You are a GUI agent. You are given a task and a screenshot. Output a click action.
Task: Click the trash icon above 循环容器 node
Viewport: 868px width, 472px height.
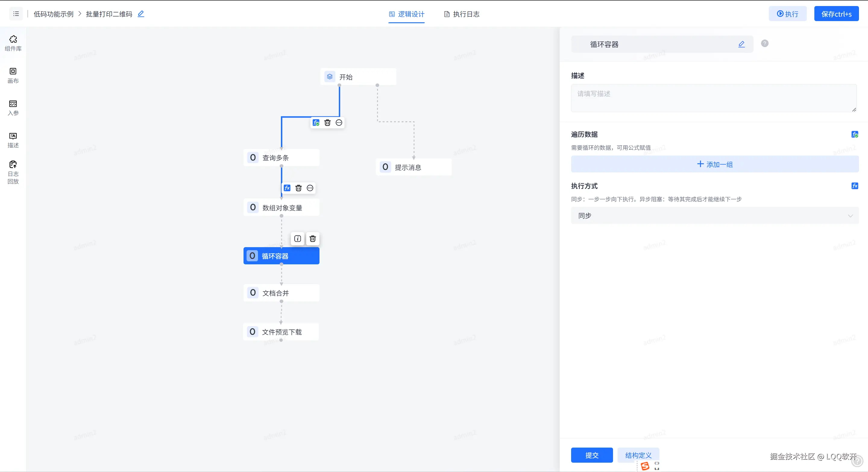coord(313,238)
